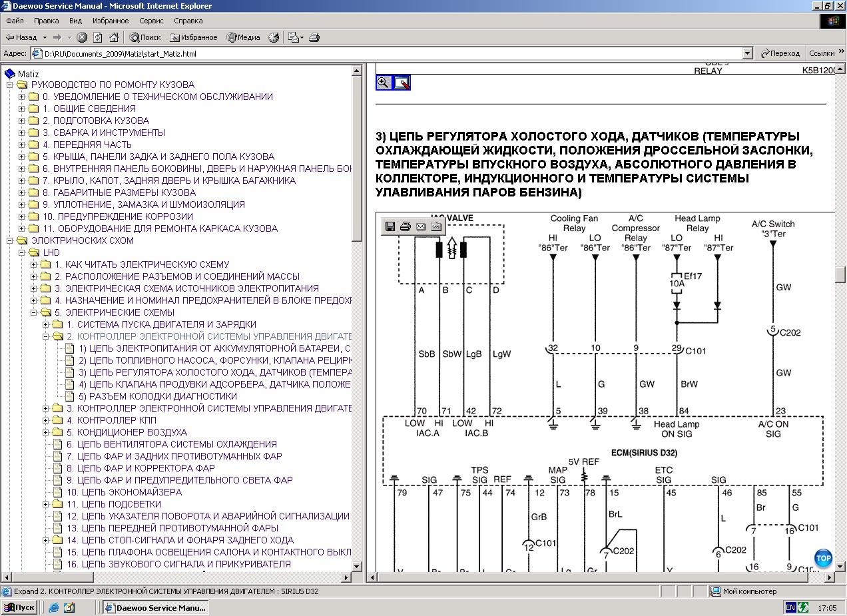This screenshot has height=616, width=847.
Task: Click the Print image icon on the diagram toolbar
Action: coord(405,226)
